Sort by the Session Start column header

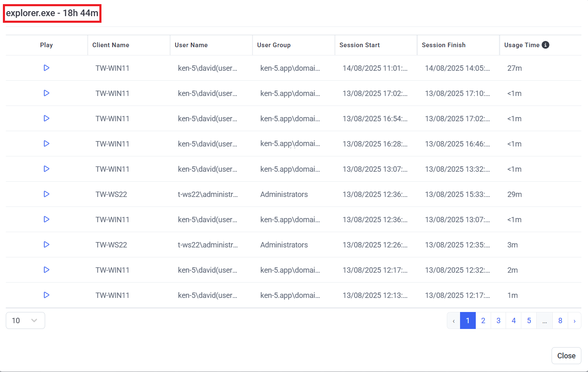359,45
